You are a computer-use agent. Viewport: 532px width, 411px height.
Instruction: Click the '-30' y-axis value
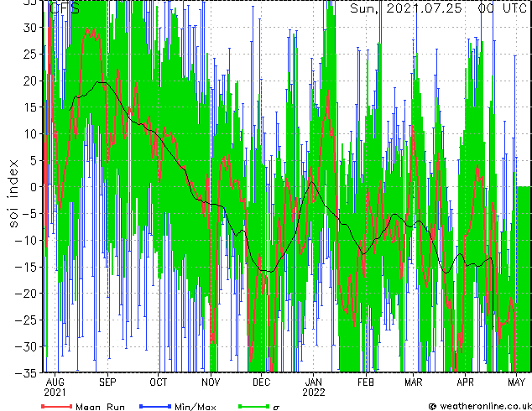(26, 346)
